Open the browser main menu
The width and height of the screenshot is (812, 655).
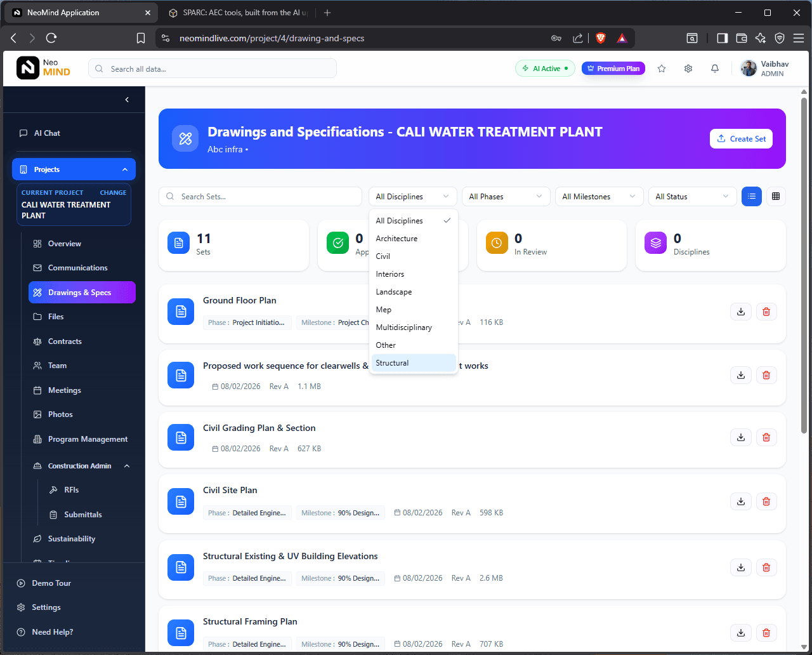(x=799, y=38)
